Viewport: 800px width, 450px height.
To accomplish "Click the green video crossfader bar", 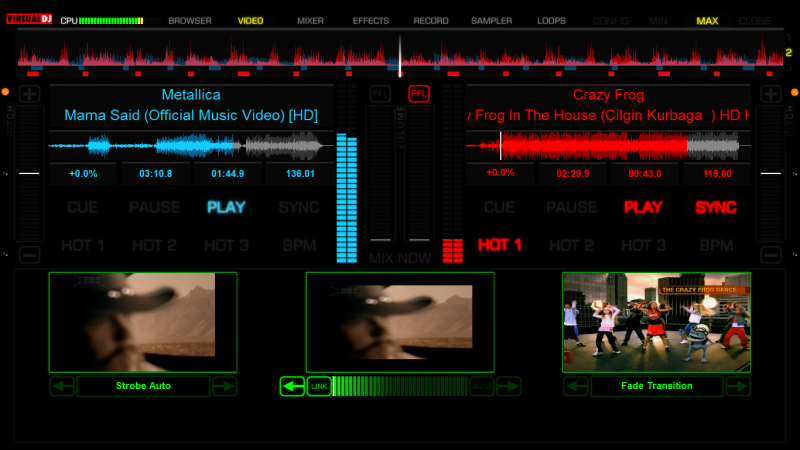I will [x=400, y=386].
